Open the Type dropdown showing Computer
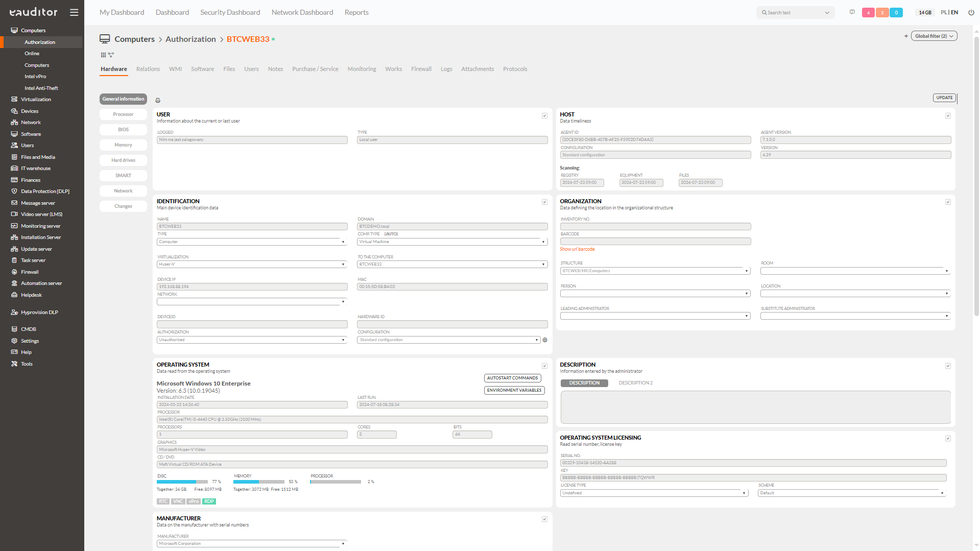This screenshot has height=551, width=980. pos(252,242)
